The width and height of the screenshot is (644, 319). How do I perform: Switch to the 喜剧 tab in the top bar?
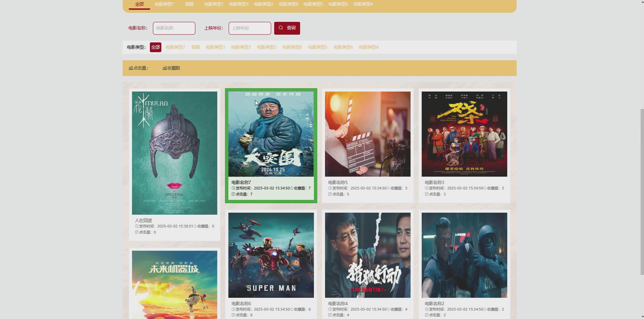tap(189, 4)
